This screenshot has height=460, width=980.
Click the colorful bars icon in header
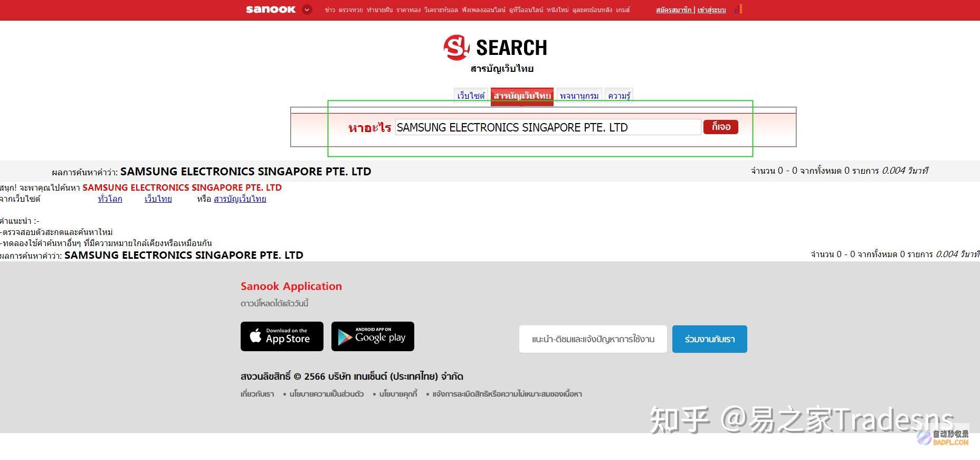tap(738, 9)
